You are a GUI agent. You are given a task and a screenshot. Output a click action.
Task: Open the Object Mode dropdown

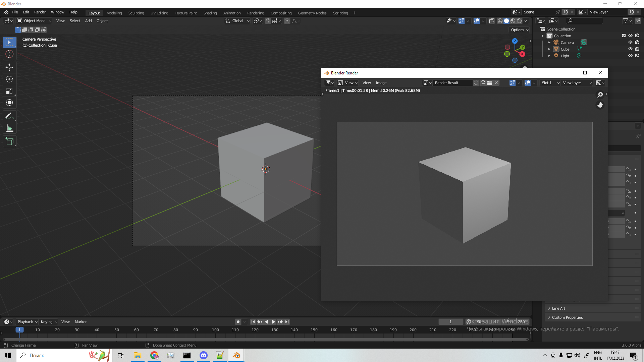pyautogui.click(x=34, y=21)
